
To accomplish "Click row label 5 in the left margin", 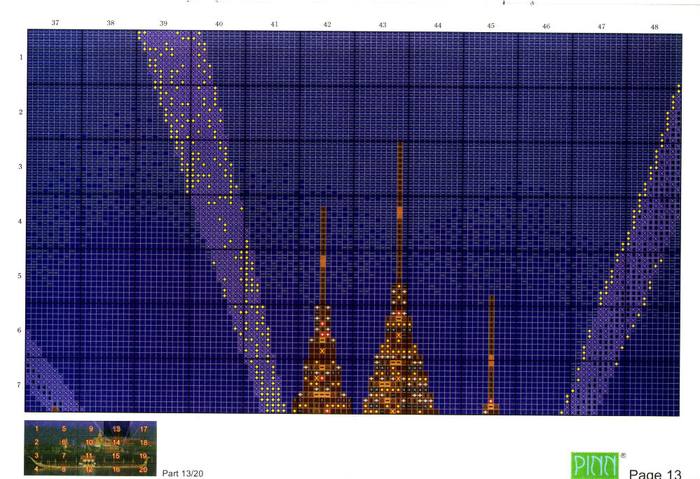I will coord(20,276).
